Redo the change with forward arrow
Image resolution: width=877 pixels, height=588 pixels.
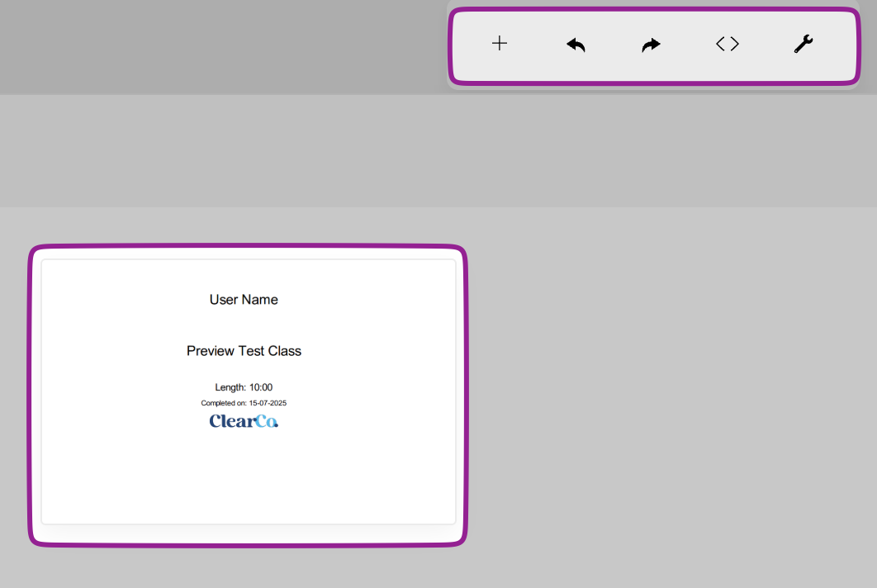click(652, 45)
